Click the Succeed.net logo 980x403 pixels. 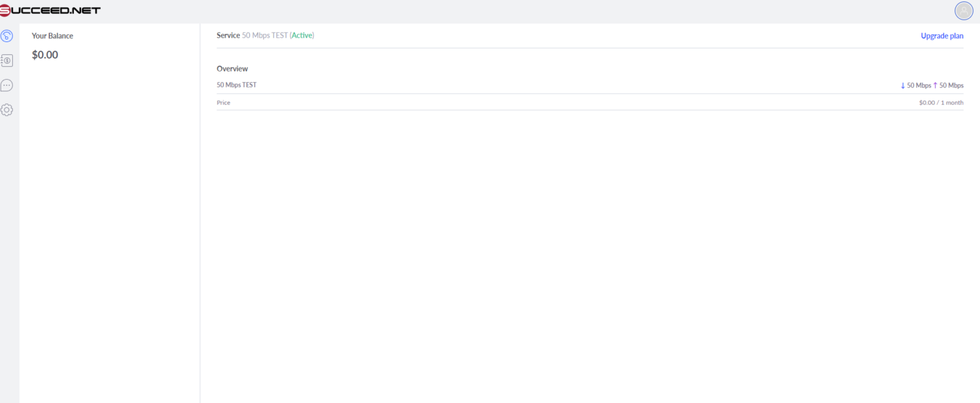[x=50, y=10]
